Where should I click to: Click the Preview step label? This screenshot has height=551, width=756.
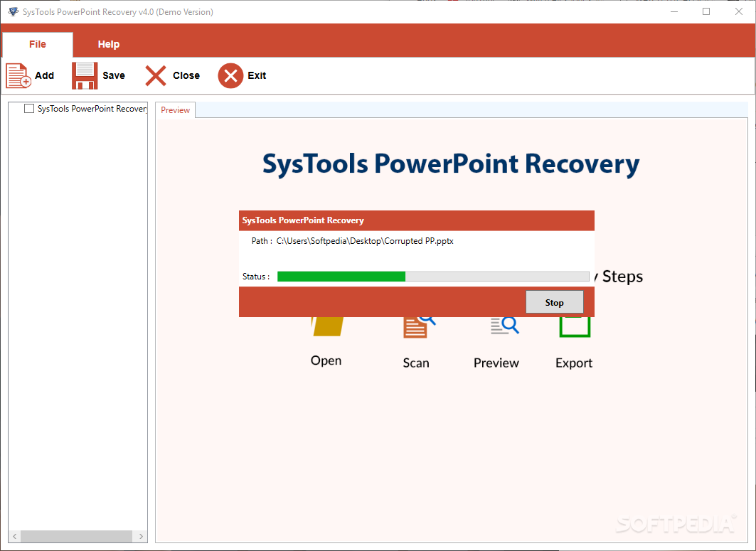pos(496,363)
